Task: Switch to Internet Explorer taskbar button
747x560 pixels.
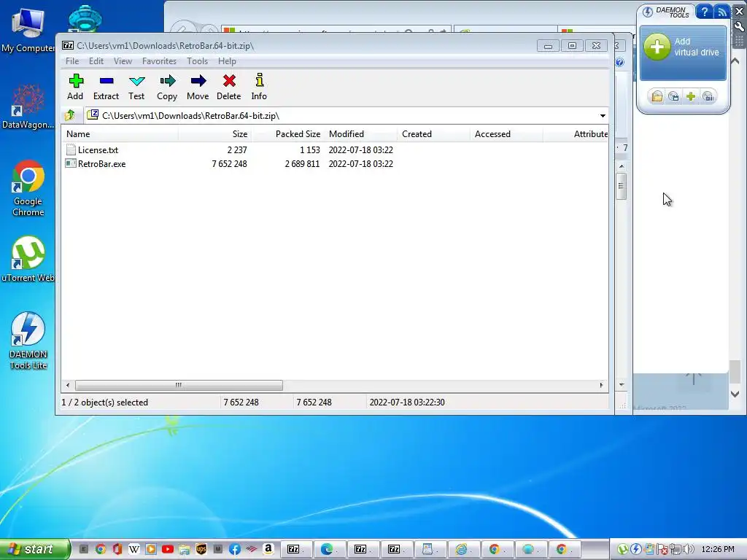Action: (x=464, y=550)
